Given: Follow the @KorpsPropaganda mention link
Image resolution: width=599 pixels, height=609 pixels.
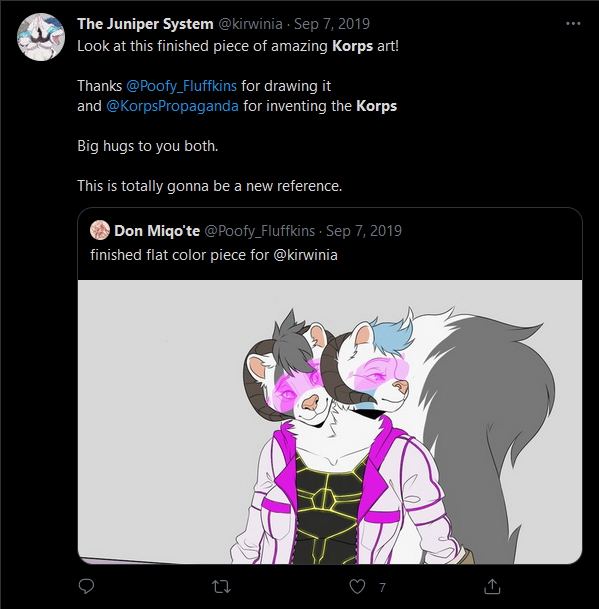Looking at the screenshot, I should [172, 106].
